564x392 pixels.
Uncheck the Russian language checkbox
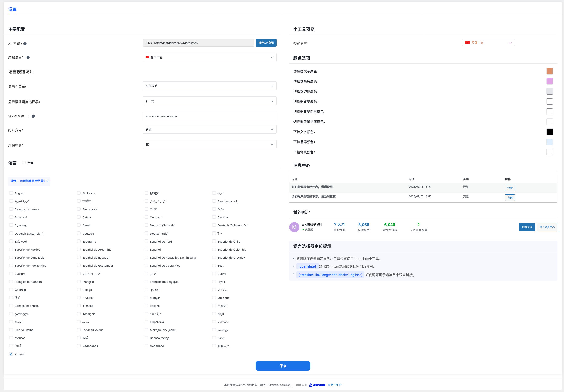[11, 354]
